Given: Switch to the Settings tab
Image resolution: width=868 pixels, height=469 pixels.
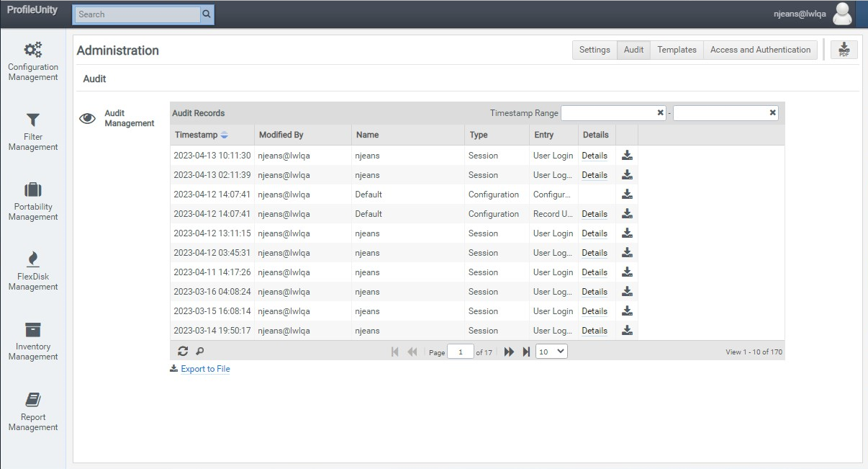Looking at the screenshot, I should [595, 50].
